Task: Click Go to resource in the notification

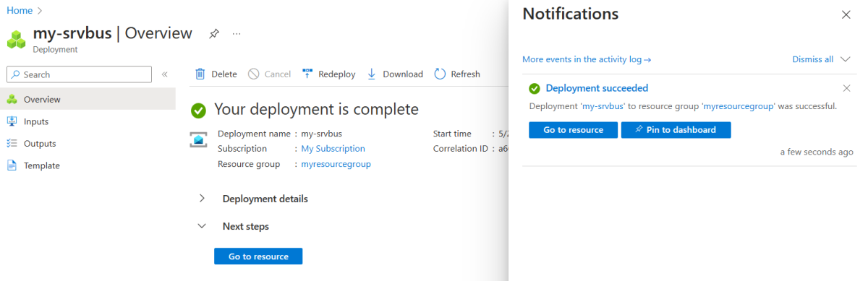Action: [x=574, y=130]
